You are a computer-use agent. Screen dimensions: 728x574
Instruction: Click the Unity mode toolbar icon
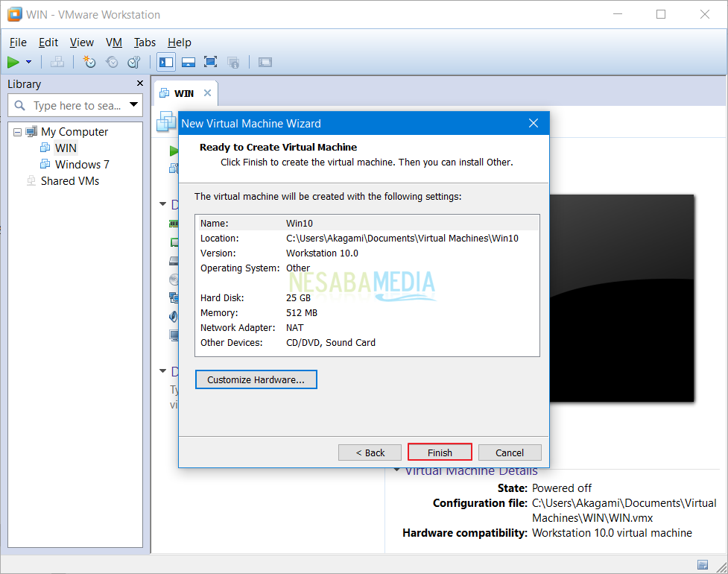233,62
